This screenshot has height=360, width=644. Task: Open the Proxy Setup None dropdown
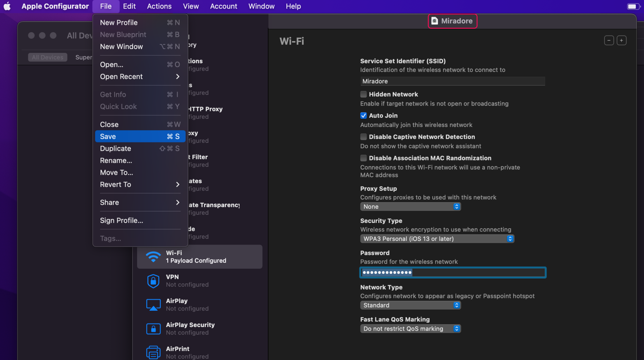click(x=410, y=207)
